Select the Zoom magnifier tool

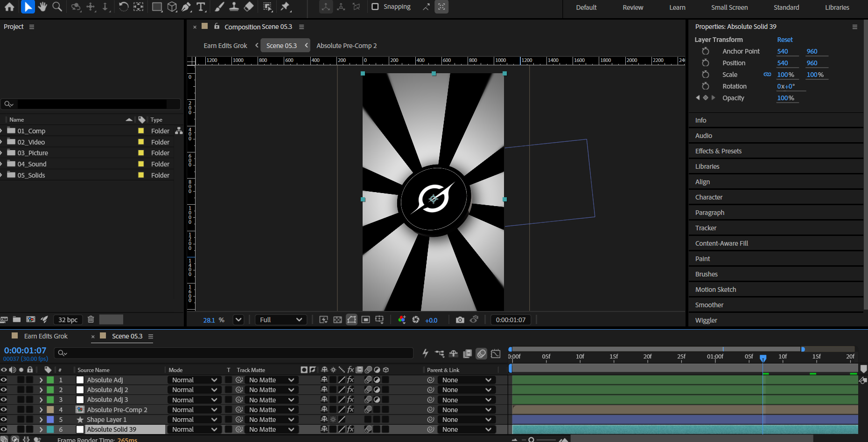point(57,7)
